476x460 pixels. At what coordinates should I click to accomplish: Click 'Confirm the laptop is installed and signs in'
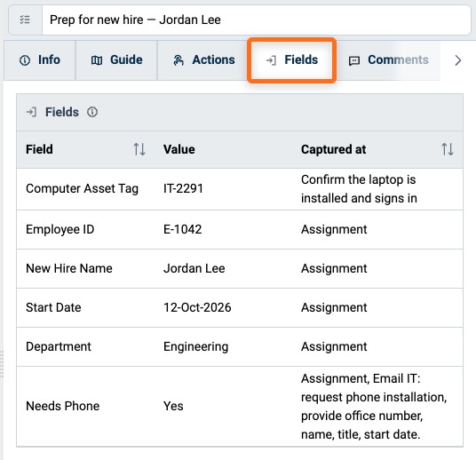pos(359,189)
